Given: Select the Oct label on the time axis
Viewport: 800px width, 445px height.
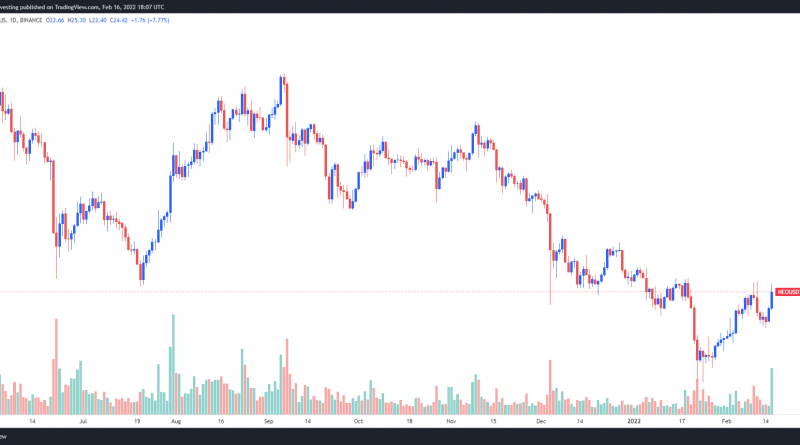Looking at the screenshot, I should (358, 423).
